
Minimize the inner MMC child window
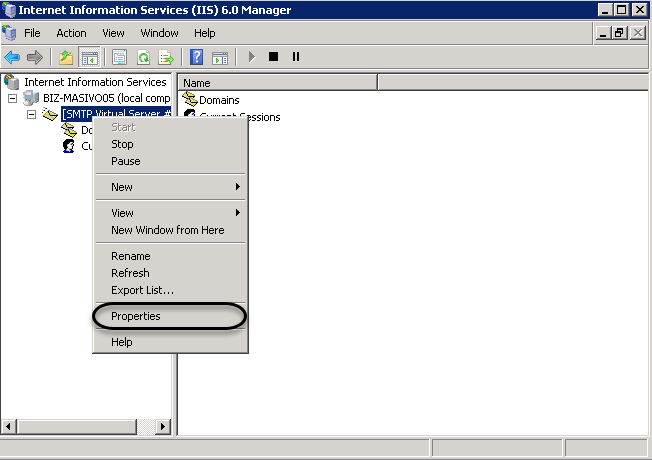(603, 33)
